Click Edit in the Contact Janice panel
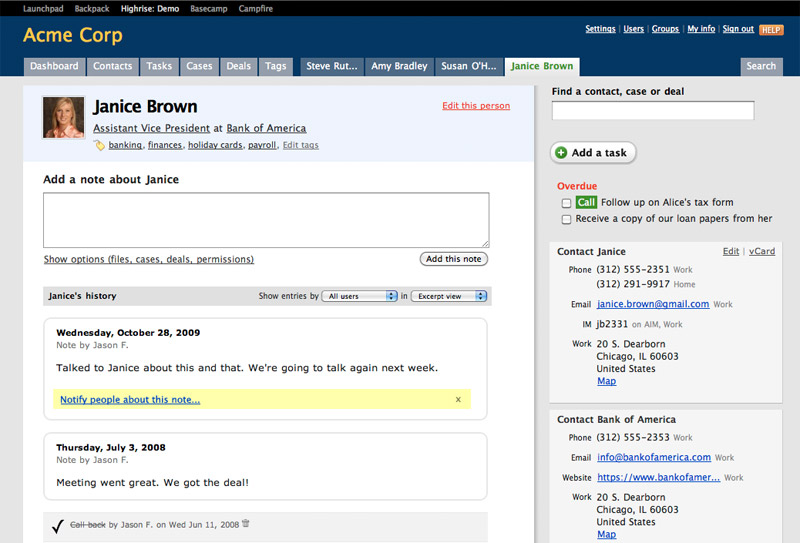 click(x=731, y=251)
